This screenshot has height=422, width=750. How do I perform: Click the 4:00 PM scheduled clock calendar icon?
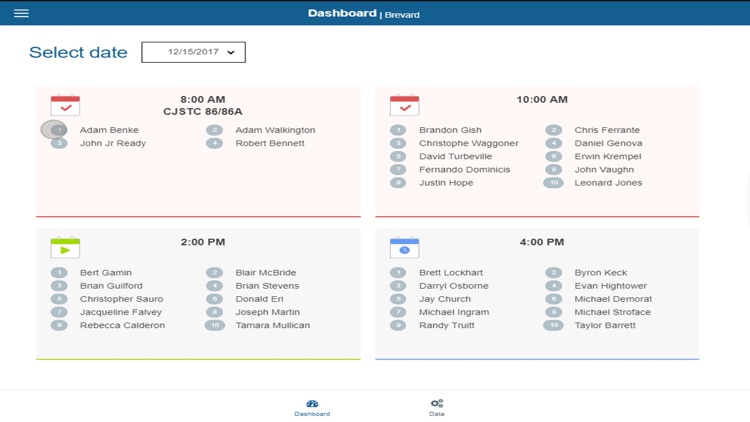(x=404, y=248)
